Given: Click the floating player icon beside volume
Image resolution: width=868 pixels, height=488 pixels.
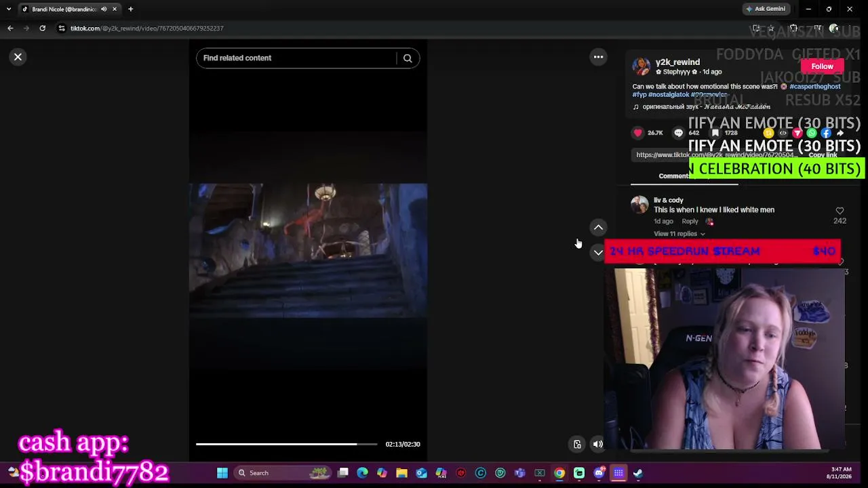Looking at the screenshot, I should click(x=577, y=445).
